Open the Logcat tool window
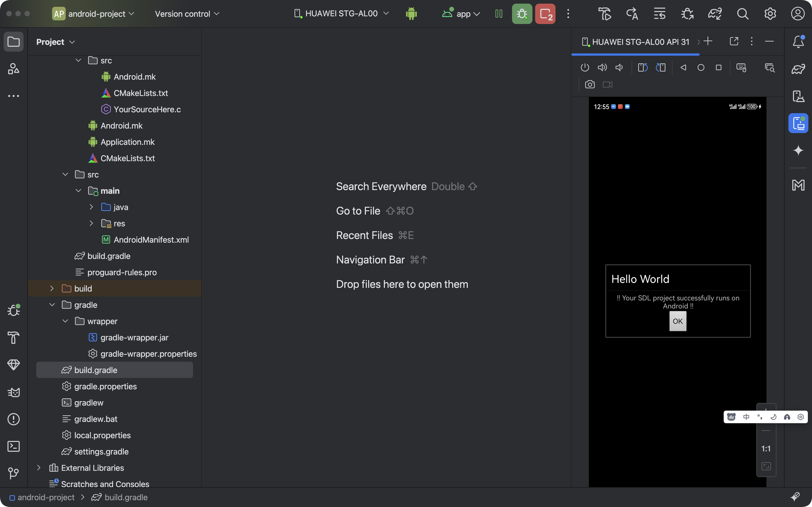 13,392
